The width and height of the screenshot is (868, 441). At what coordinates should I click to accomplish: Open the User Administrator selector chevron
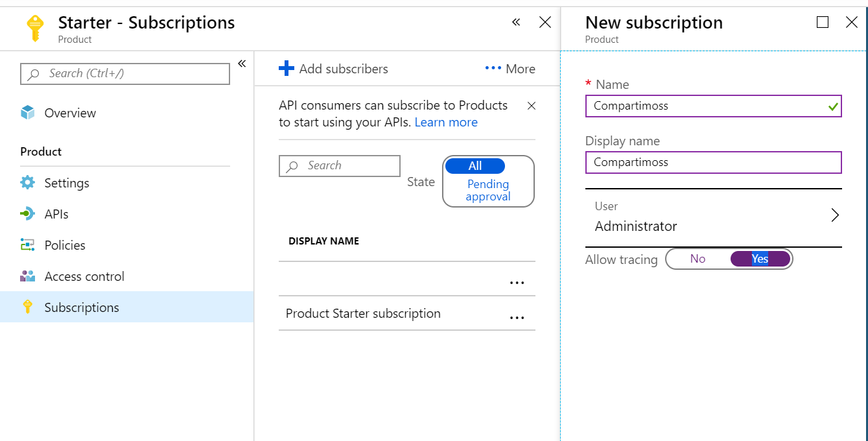pos(835,215)
